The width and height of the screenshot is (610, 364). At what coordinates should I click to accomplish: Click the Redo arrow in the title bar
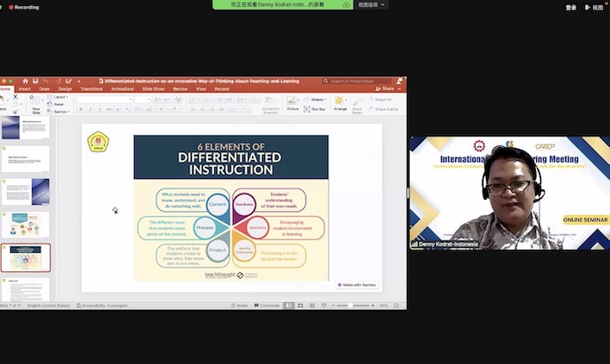click(x=59, y=81)
